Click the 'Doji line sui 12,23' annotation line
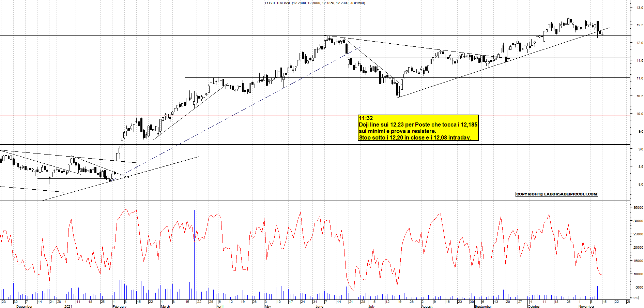This screenshot has height=308, width=644. pyautogui.click(x=418, y=125)
